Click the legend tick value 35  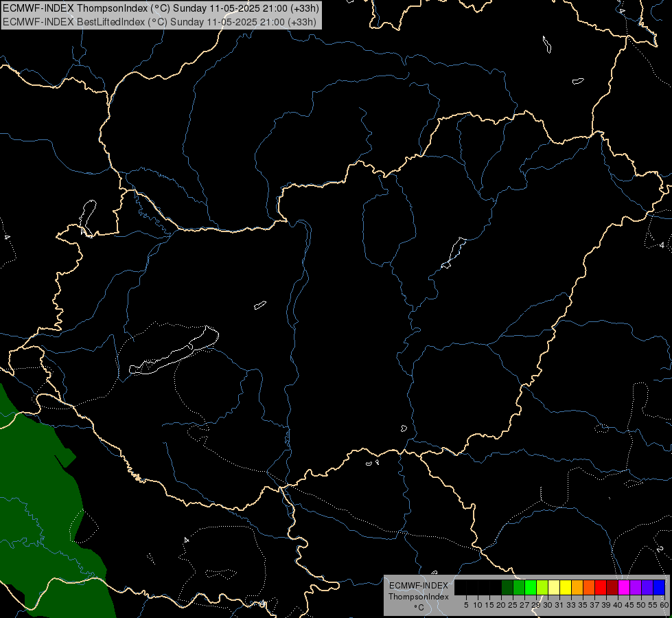click(583, 605)
